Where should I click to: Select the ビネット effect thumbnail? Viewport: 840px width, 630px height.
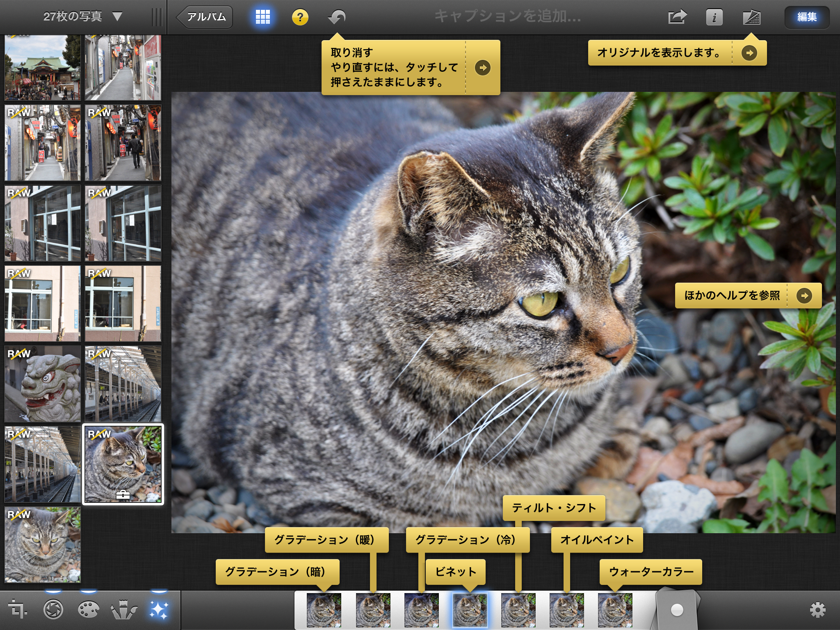click(x=470, y=610)
